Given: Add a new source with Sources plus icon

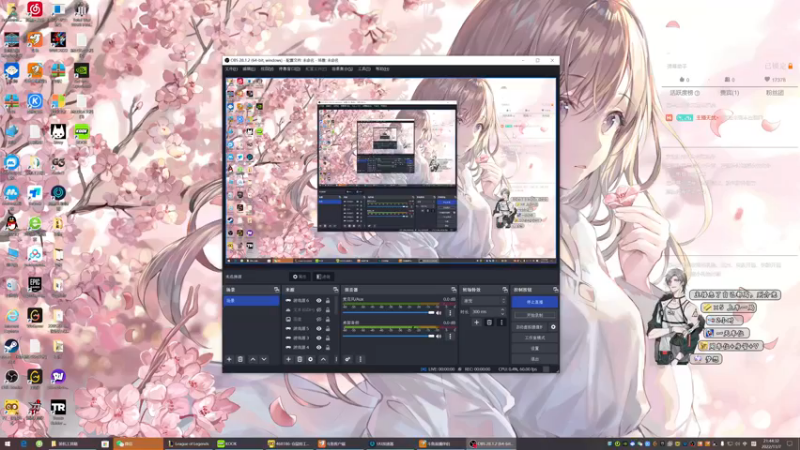Looking at the screenshot, I should 288,359.
